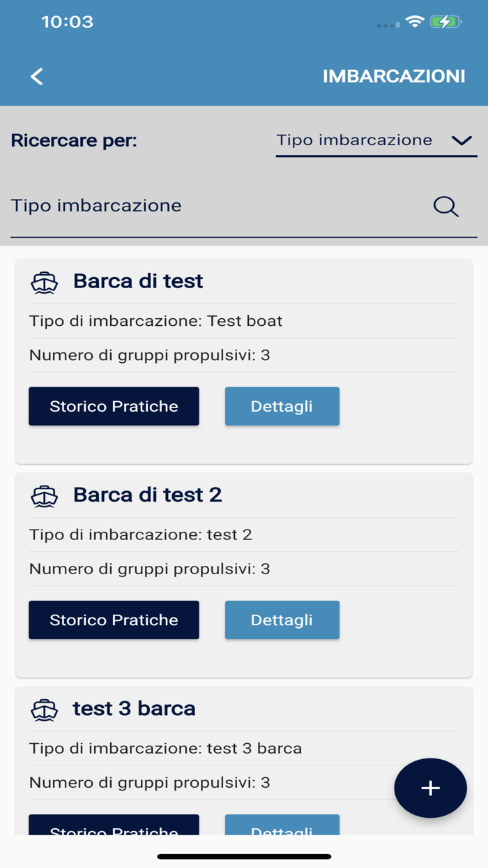Viewport: 488px width, 868px height.
Task: Tap boat icon beside Barca di test
Action: coord(45,282)
